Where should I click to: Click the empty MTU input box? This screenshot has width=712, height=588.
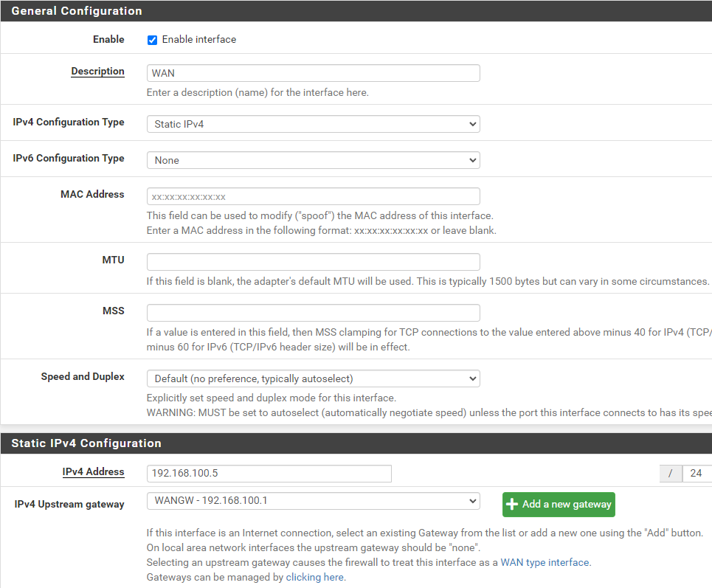(x=313, y=262)
